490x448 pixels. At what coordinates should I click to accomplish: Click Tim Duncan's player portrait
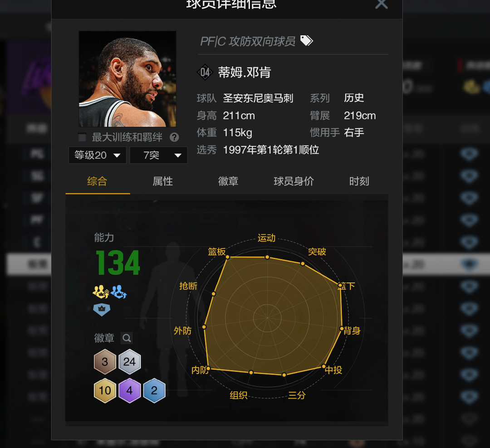(127, 79)
